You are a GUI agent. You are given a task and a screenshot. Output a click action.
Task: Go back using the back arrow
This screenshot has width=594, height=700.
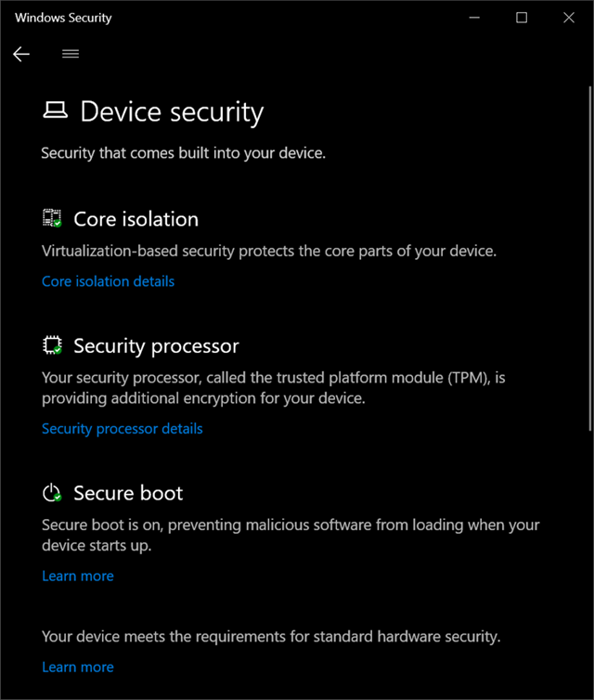(x=21, y=54)
